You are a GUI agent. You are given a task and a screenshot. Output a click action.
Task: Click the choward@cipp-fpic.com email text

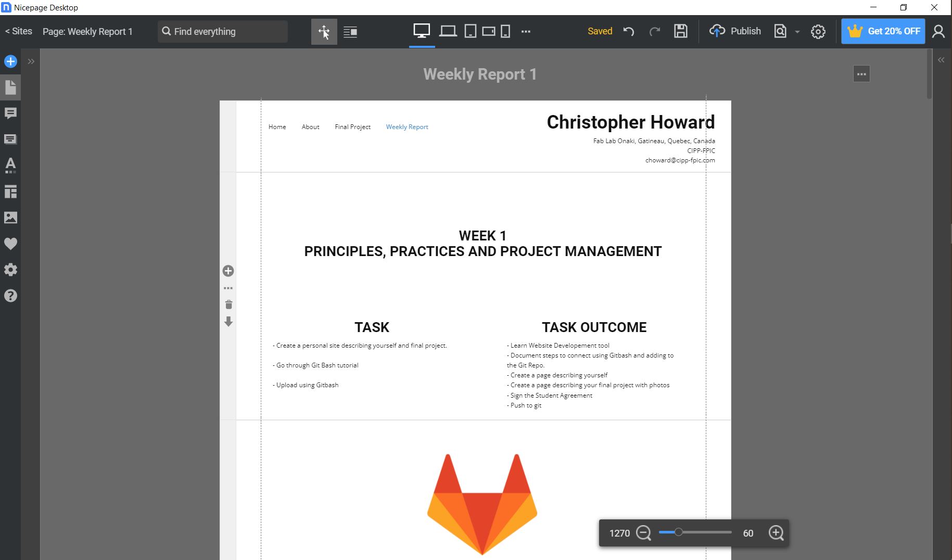coord(680,160)
